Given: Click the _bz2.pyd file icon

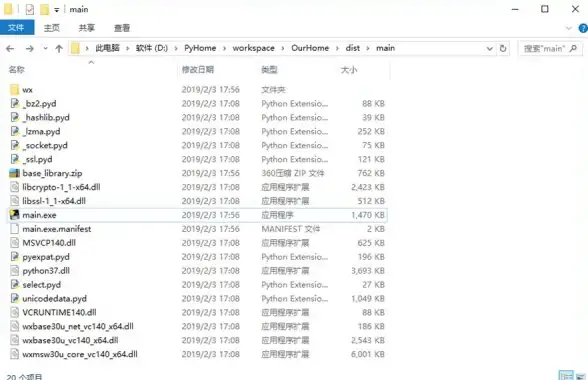Looking at the screenshot, I should (x=14, y=104).
